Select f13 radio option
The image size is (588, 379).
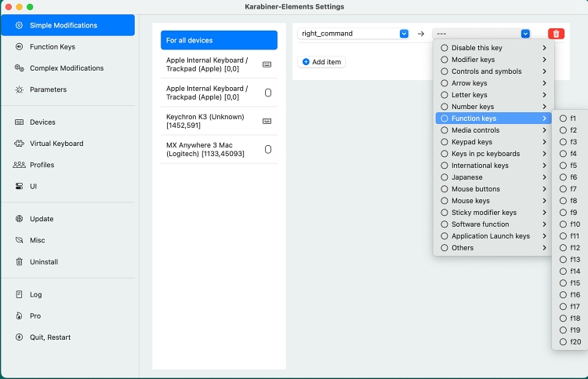pyautogui.click(x=563, y=259)
